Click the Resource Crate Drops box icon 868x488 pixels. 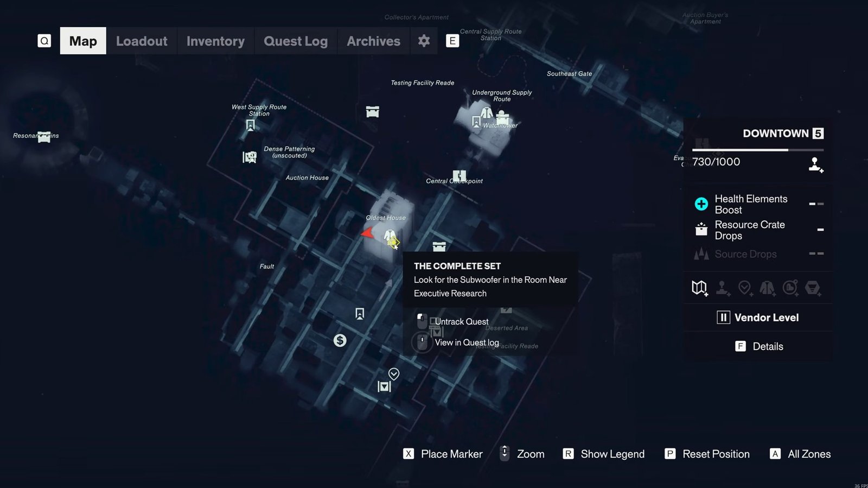(701, 230)
